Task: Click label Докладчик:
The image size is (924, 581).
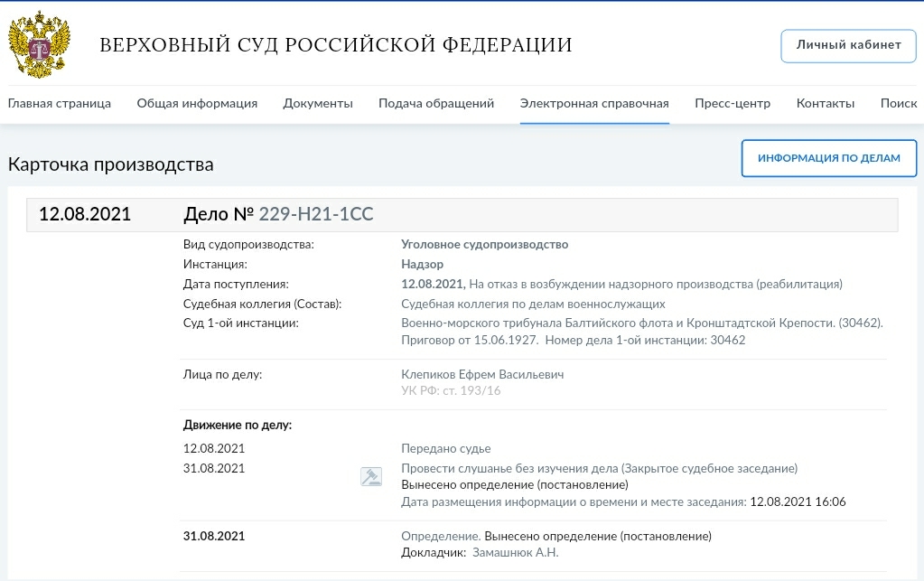Action: click(434, 553)
